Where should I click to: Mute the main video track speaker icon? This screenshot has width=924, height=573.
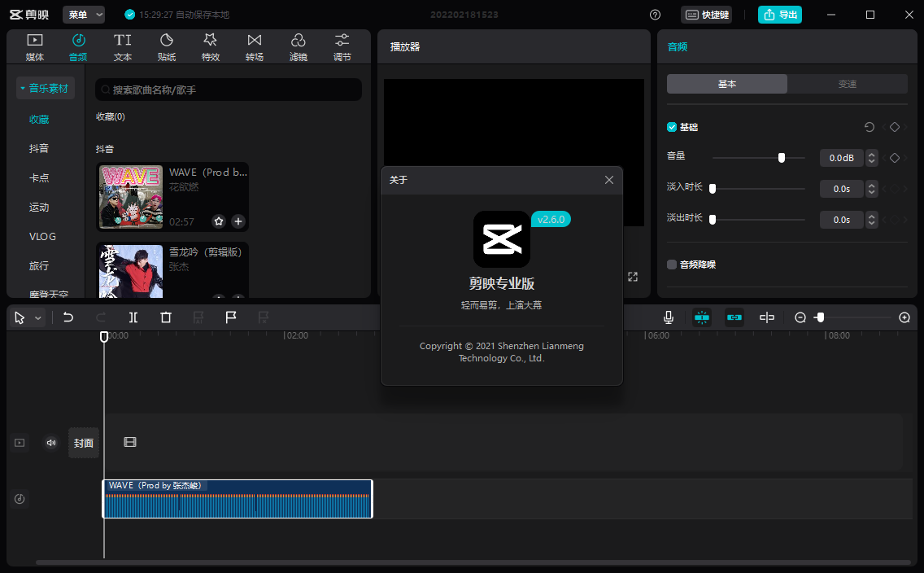click(51, 443)
